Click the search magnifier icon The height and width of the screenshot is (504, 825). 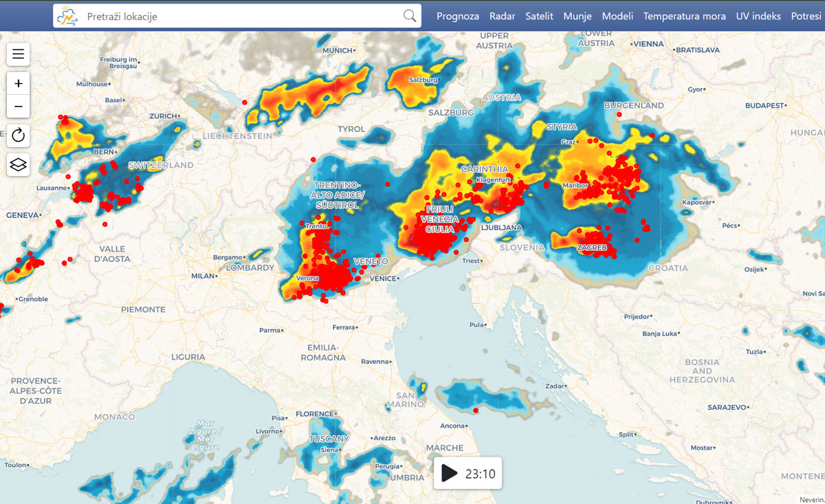point(410,16)
